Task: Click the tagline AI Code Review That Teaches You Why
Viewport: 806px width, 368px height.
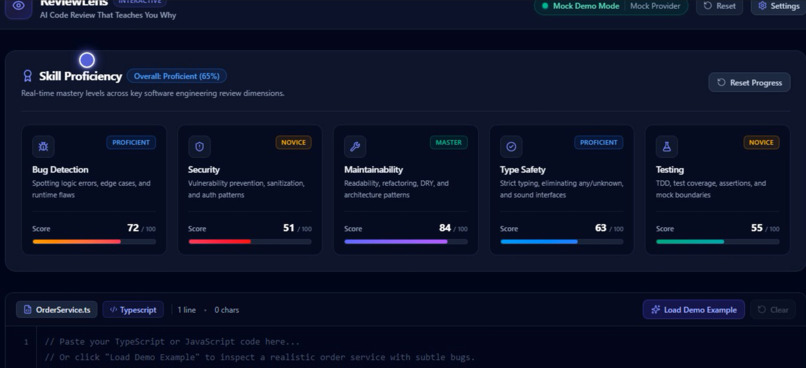Action: click(108, 15)
